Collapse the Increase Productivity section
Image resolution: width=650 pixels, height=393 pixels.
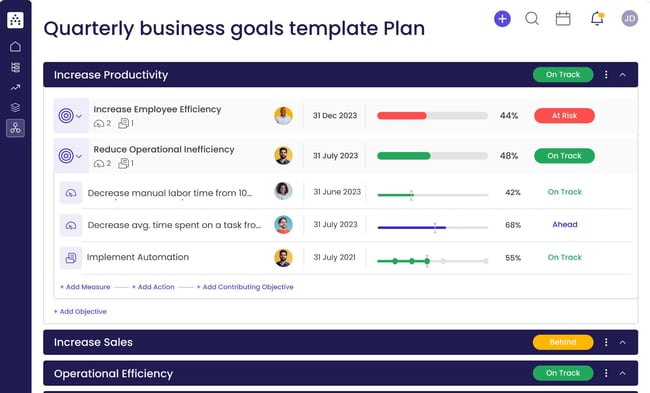622,75
